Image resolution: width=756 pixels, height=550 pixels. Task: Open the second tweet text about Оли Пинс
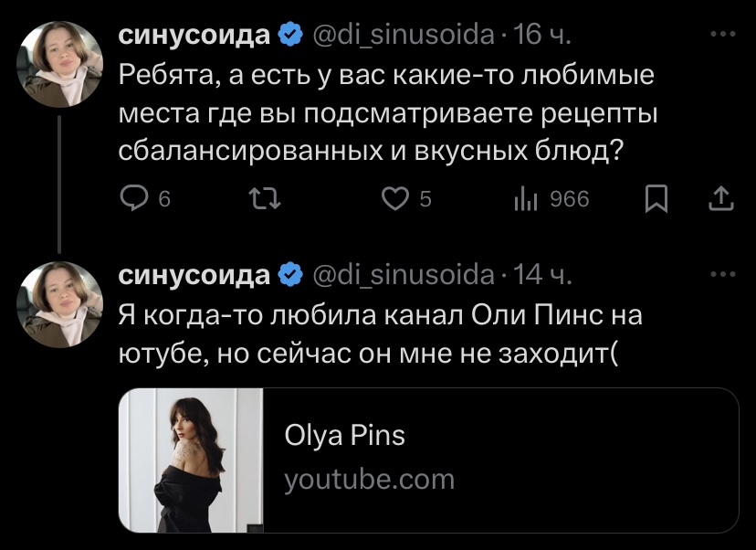click(381, 333)
